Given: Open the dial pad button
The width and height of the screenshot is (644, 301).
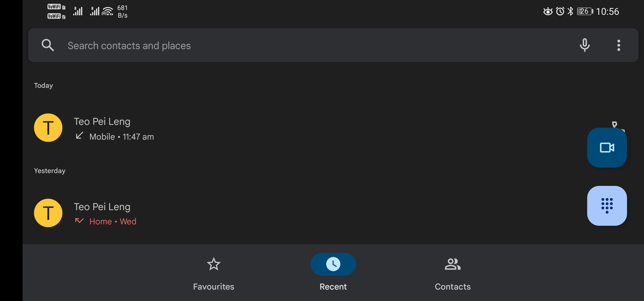Looking at the screenshot, I should pyautogui.click(x=607, y=206).
